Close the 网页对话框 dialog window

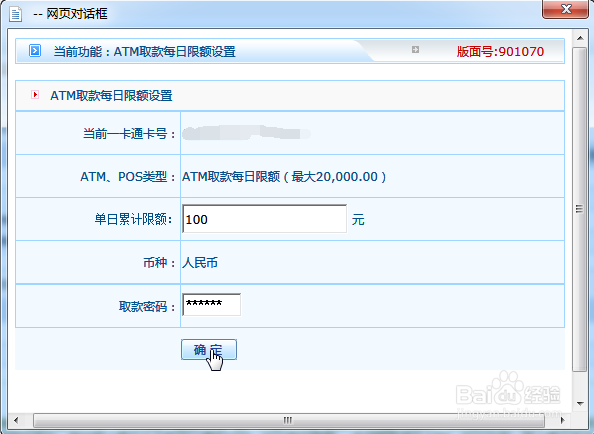pos(565,9)
